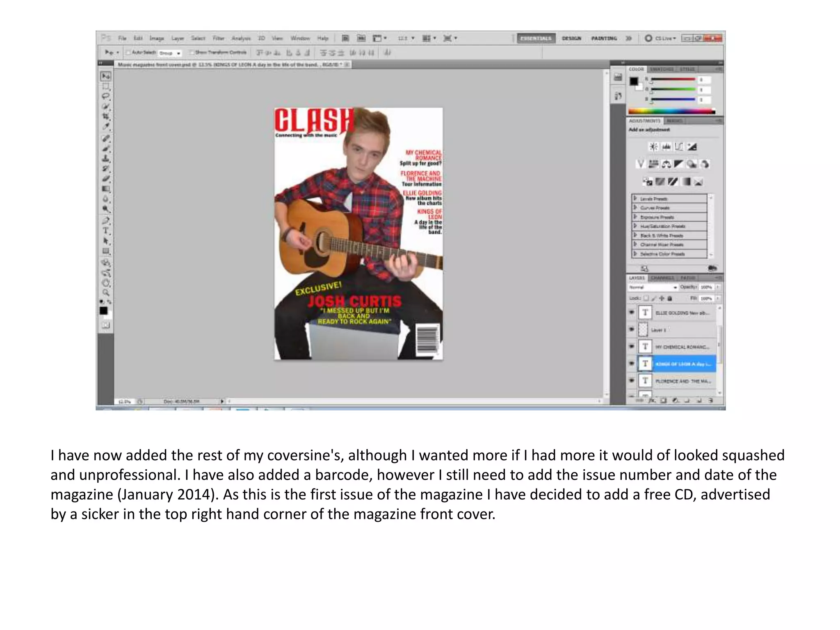Hide Layer 1 visibility eye
This screenshot has width=840, height=630.
point(632,329)
